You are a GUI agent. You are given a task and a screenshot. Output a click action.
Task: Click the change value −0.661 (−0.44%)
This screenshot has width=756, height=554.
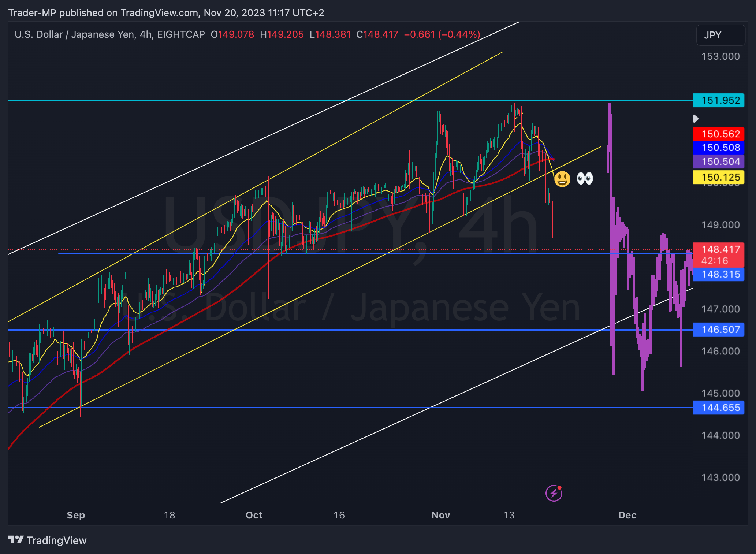click(x=442, y=34)
